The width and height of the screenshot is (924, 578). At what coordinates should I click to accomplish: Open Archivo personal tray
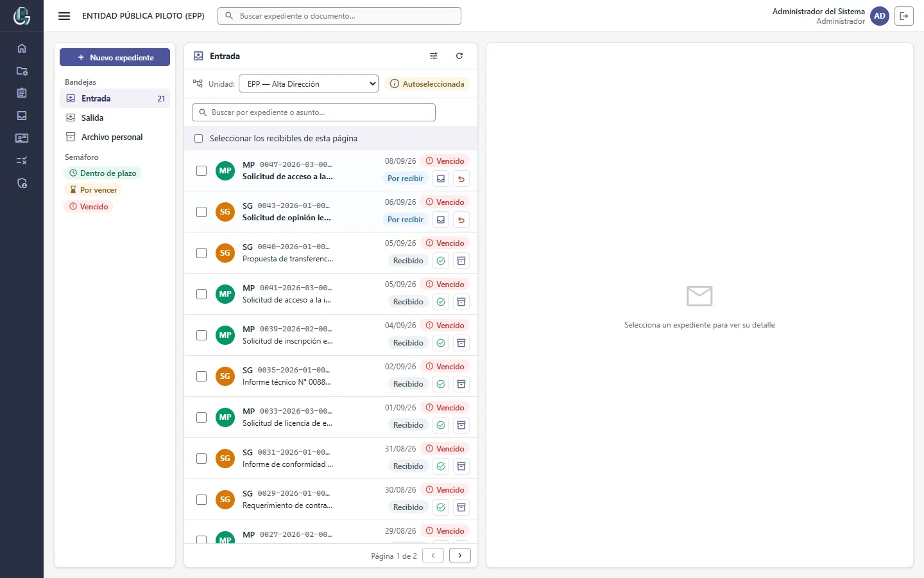[115, 137]
